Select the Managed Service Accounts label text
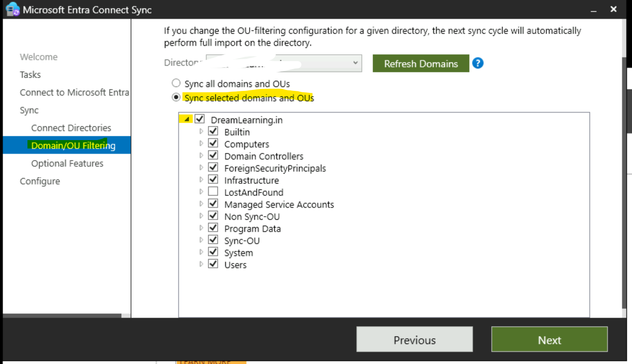 click(279, 204)
